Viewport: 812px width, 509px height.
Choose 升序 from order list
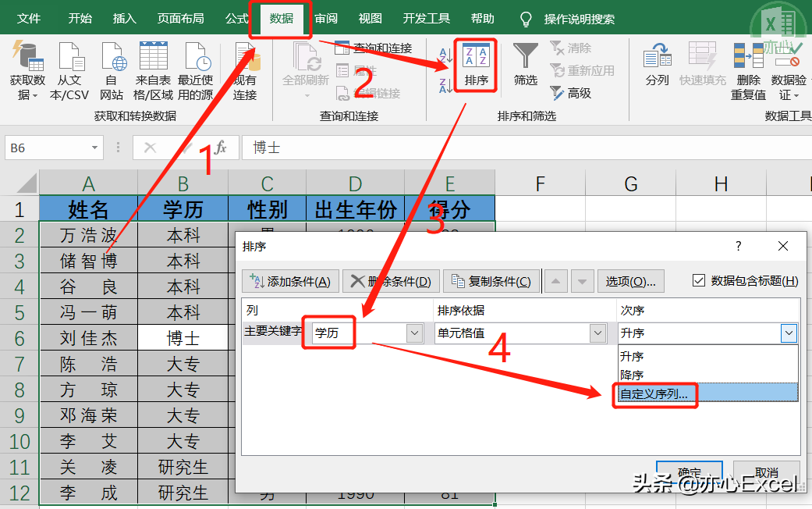click(708, 357)
